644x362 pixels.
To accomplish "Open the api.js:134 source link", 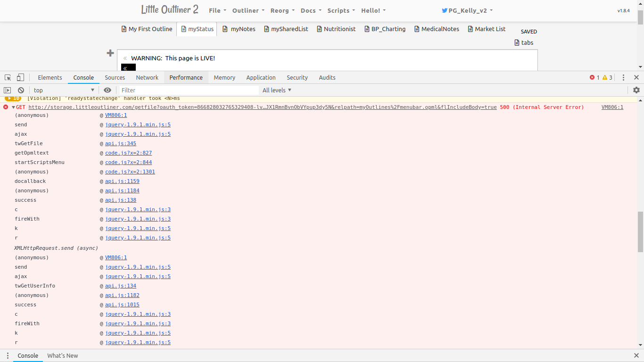I will tap(121, 286).
